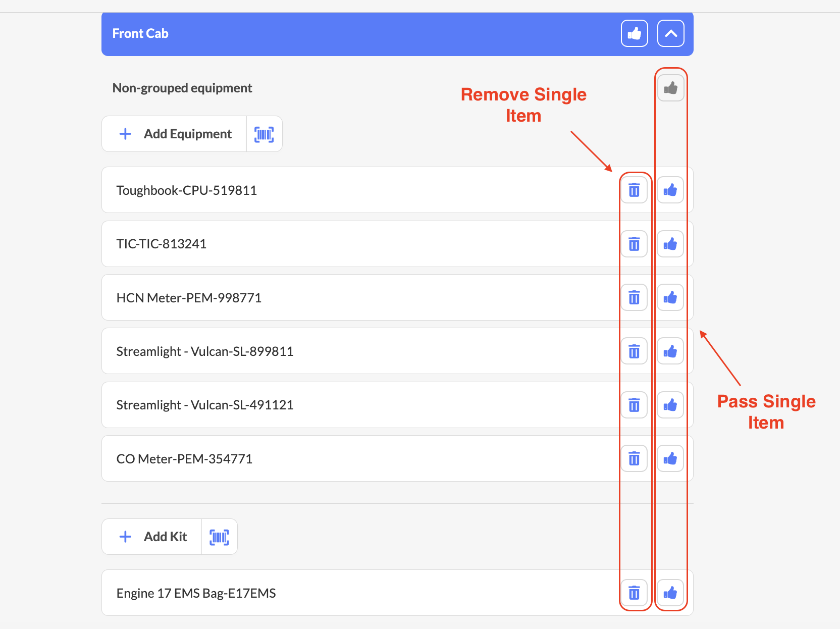The height and width of the screenshot is (629, 840).
Task: Select the Engine 17 EMS Bag-E17EMS row text
Action: (196, 593)
